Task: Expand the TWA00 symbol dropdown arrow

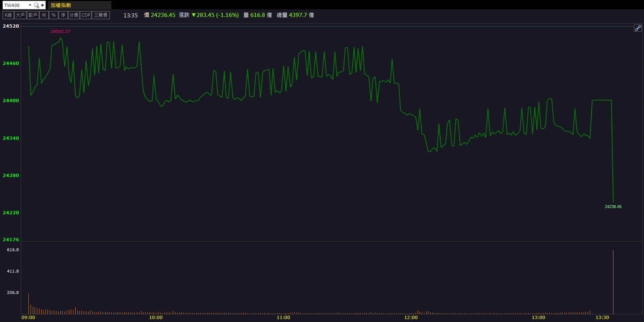Action: [x=30, y=5]
